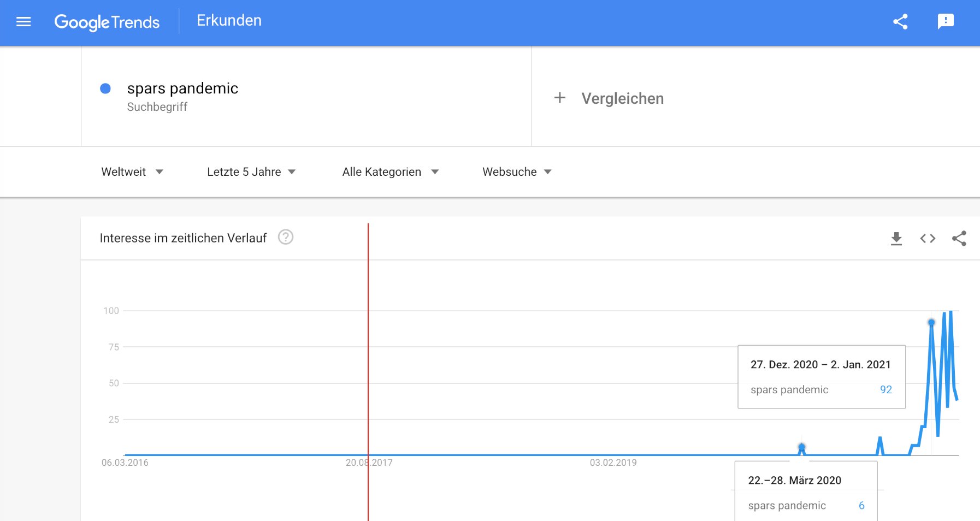Screen dimensions: 980x521
Task: Edit the spars pandemic search term
Action: point(182,88)
